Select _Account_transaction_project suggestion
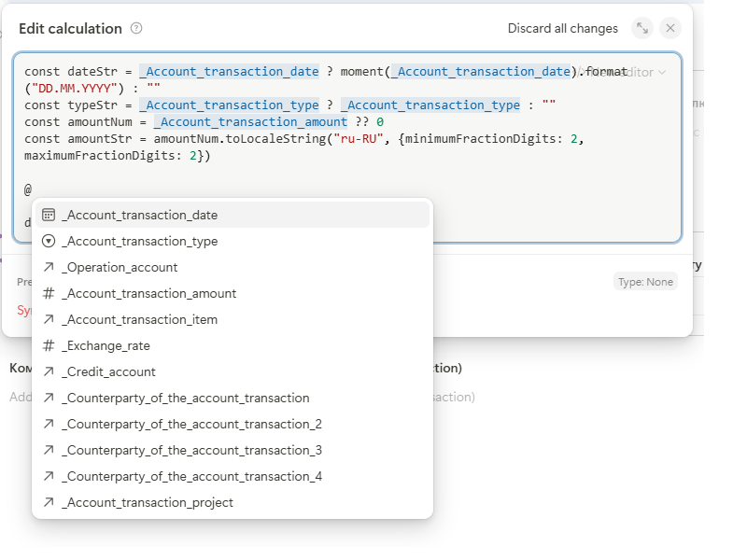The height and width of the screenshot is (560, 747). click(x=233, y=503)
